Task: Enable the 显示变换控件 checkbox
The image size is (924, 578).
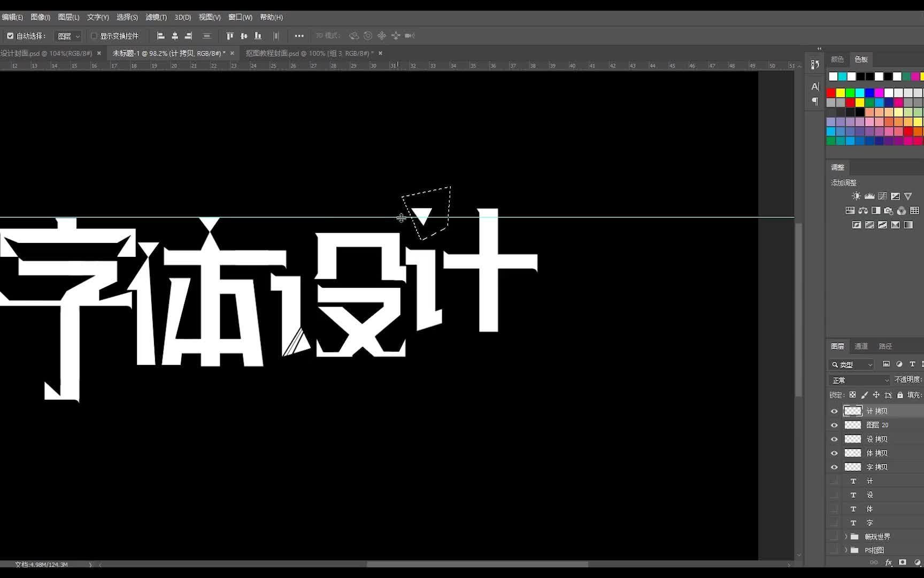Action: pyautogui.click(x=93, y=36)
